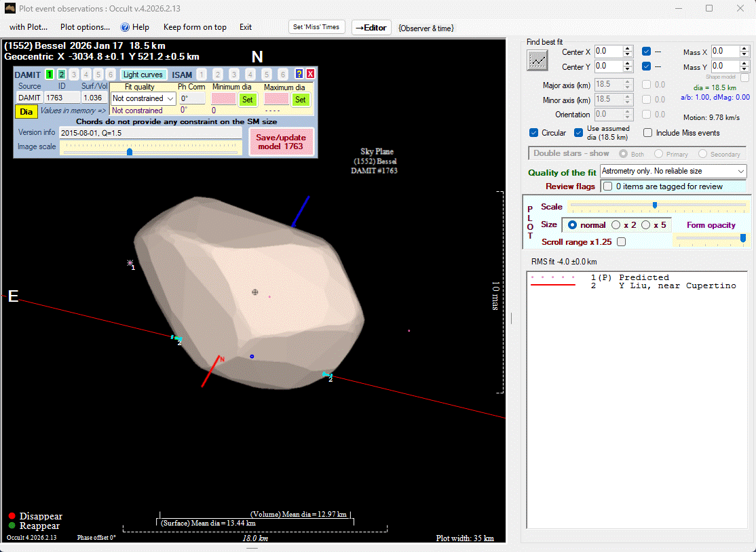Enable Include Miss events checkbox
The width and height of the screenshot is (756, 552).
648,133
